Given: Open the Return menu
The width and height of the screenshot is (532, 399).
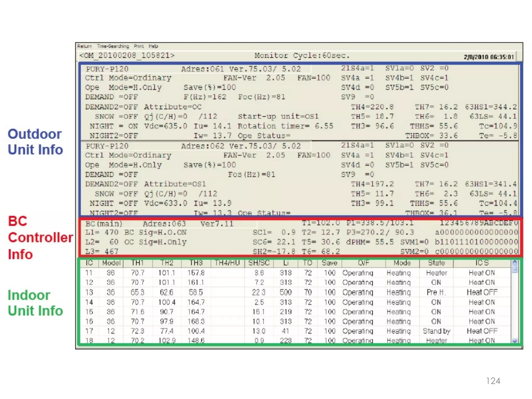Looking at the screenshot, I should (84, 46).
